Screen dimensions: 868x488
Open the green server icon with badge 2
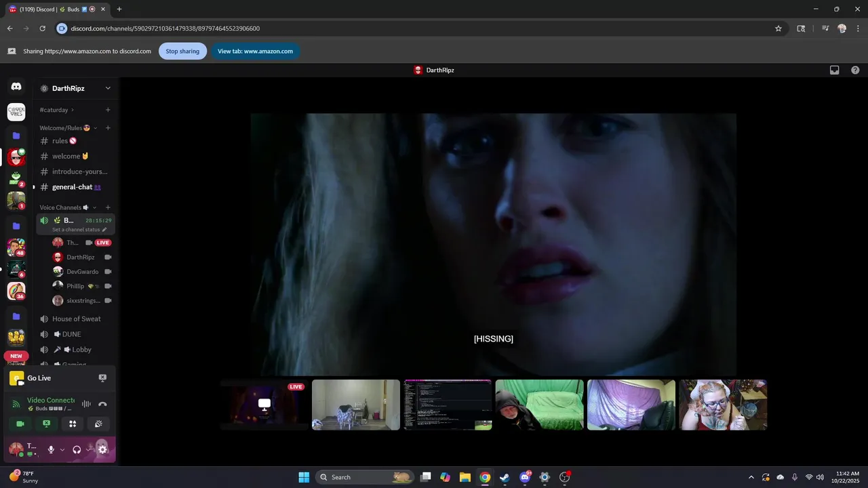(16, 178)
